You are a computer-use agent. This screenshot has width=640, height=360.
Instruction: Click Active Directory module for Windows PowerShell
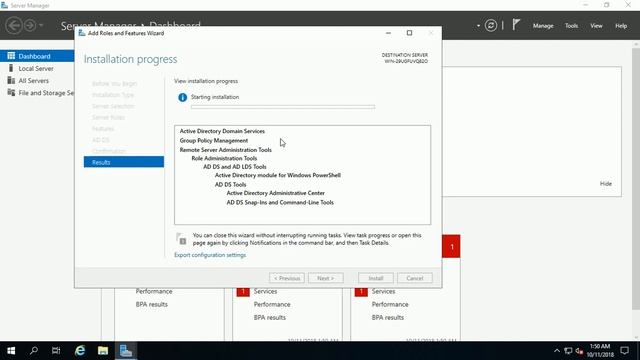click(x=278, y=175)
